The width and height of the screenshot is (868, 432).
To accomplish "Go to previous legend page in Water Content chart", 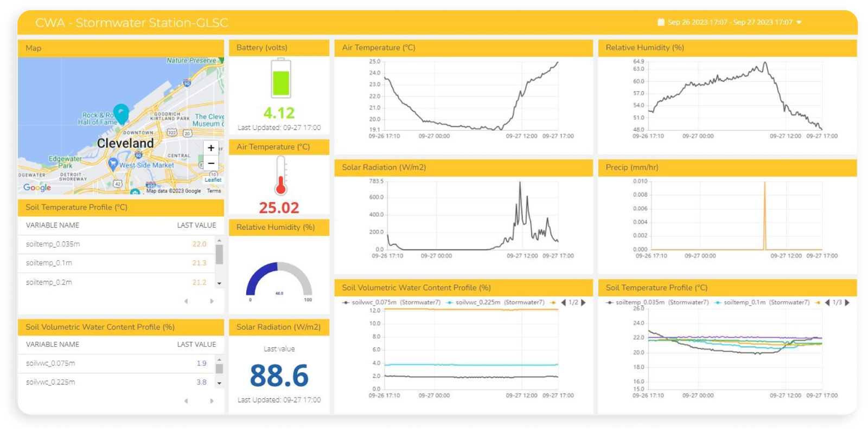I will [x=563, y=302].
